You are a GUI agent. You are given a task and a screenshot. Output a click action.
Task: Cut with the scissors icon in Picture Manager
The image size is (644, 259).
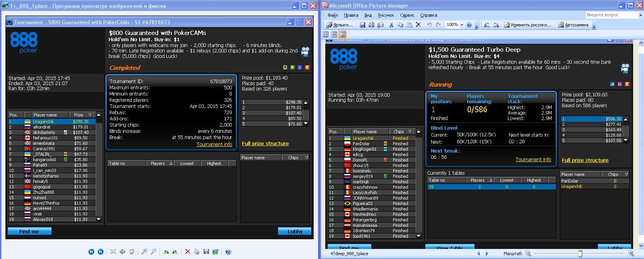pyautogui.click(x=391, y=25)
